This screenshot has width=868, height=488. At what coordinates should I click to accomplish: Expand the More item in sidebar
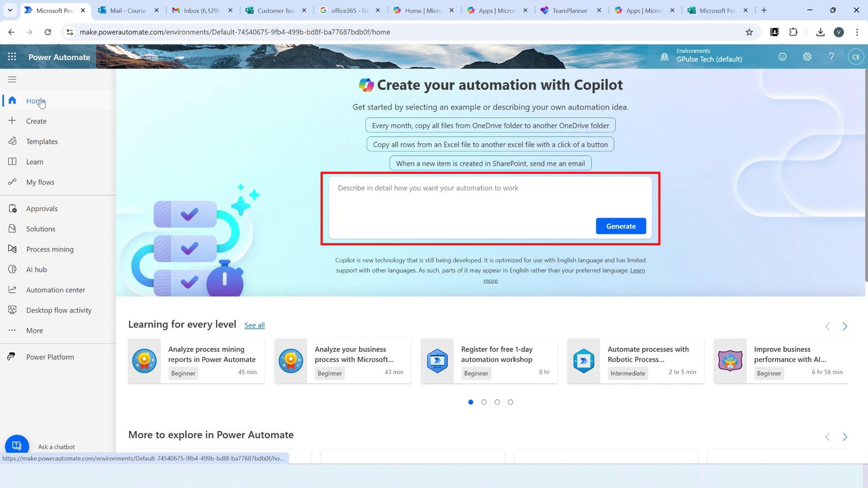coord(34,330)
